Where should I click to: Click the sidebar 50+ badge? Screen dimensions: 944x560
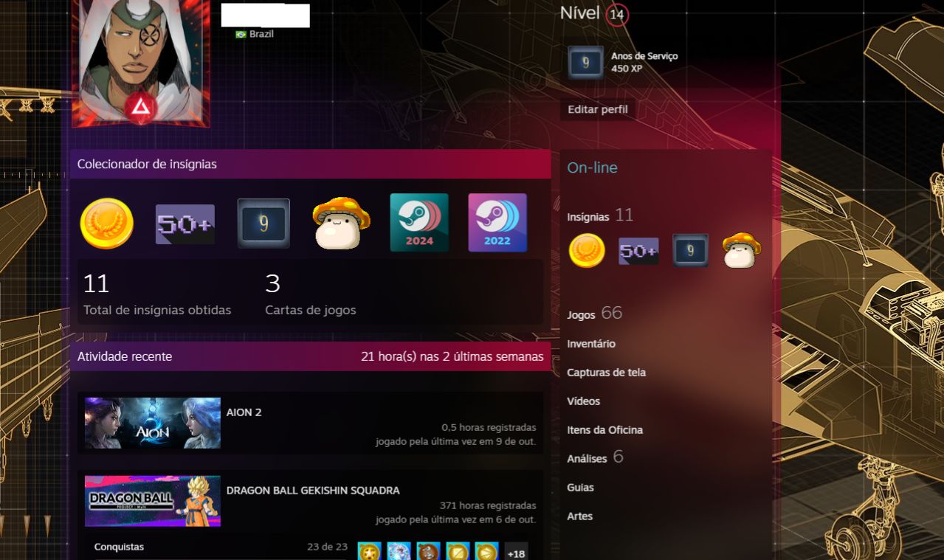point(638,251)
